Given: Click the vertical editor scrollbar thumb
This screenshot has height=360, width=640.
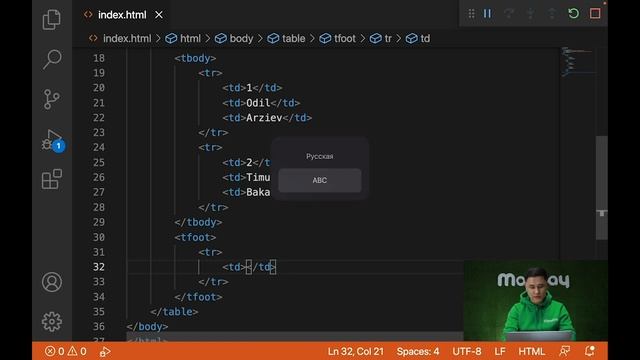Looking at the screenshot, I should click(x=602, y=188).
